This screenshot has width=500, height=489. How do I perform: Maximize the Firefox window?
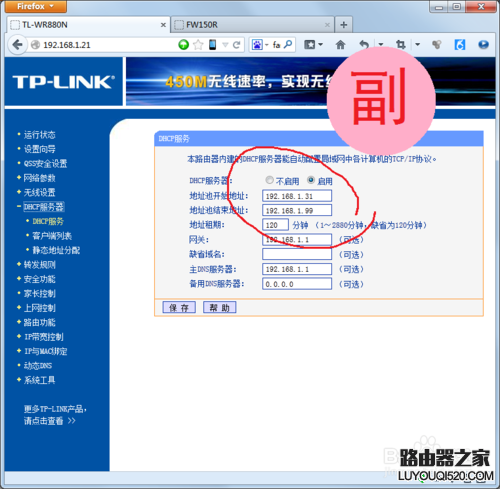pyautogui.click(x=456, y=6)
